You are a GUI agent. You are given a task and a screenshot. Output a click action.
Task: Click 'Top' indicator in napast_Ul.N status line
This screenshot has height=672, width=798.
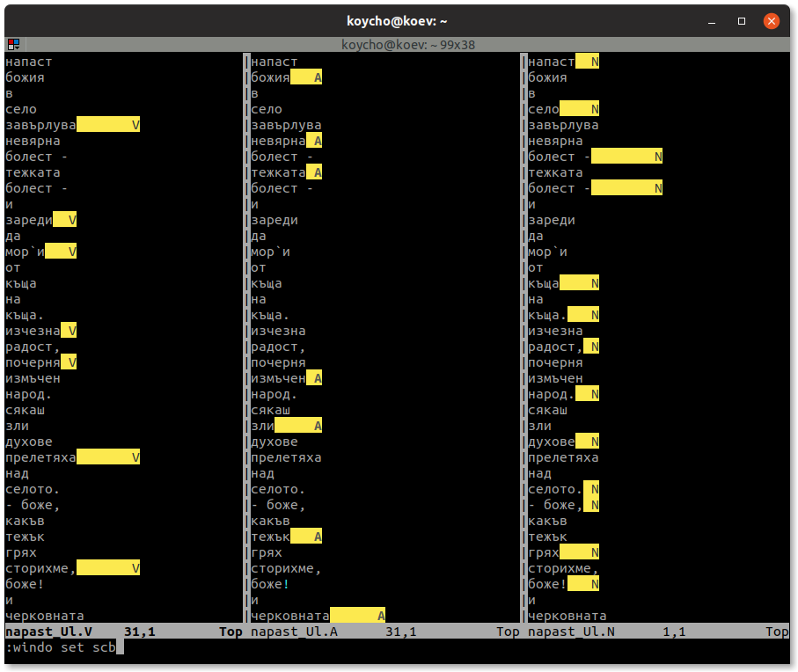click(777, 632)
